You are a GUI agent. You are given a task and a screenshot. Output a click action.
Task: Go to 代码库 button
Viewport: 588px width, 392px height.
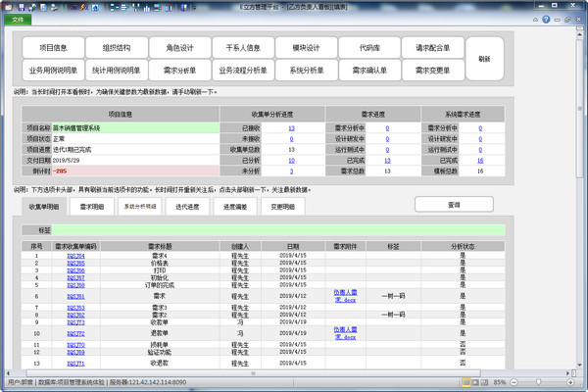(x=369, y=48)
